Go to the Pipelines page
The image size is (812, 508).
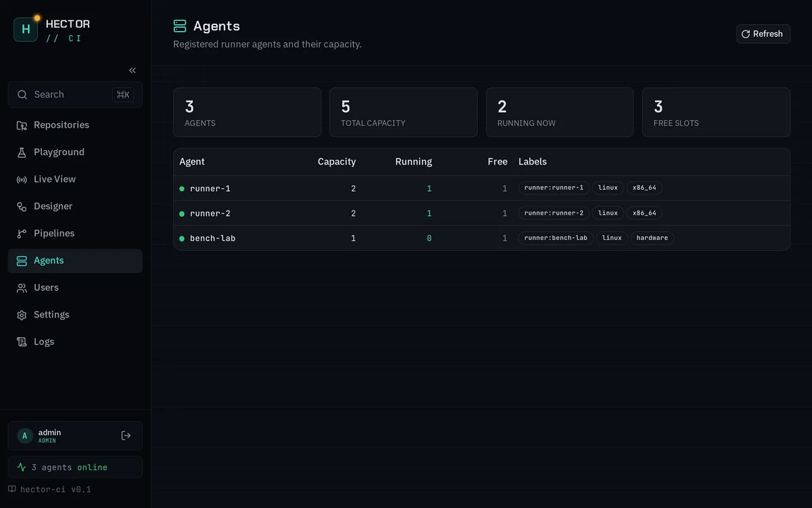tap(75, 234)
